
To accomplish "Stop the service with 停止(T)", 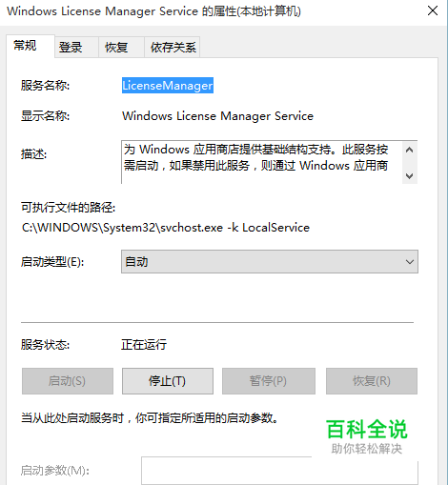I will [168, 381].
